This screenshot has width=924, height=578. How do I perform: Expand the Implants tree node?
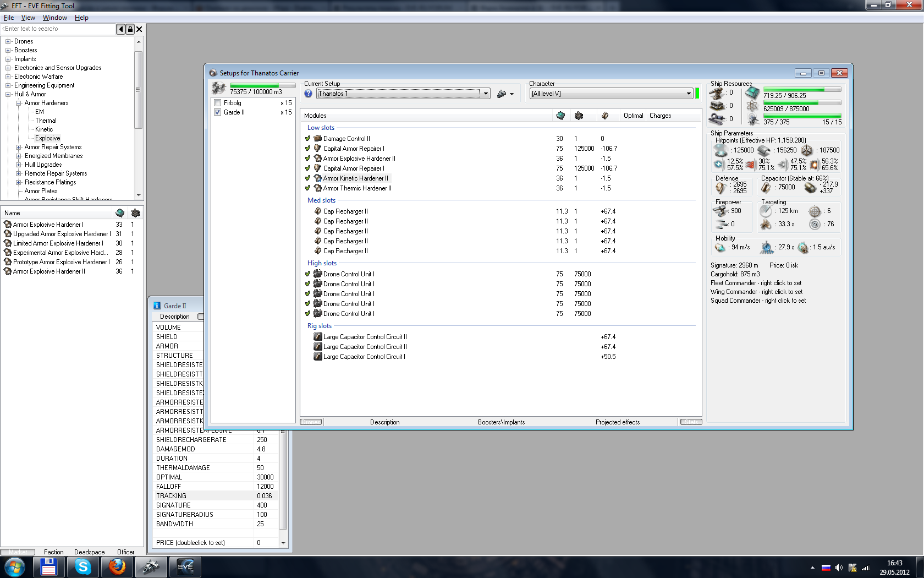[x=8, y=59]
